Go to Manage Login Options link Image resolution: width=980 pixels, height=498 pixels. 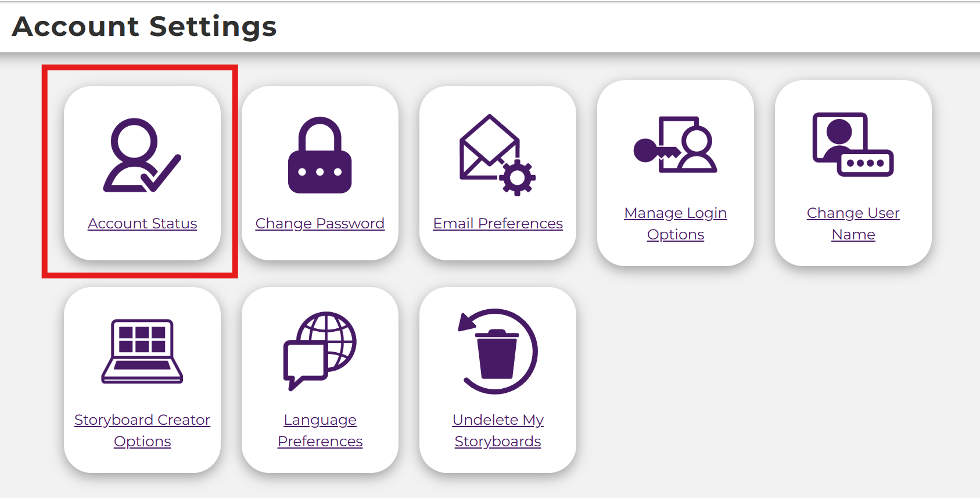click(676, 224)
